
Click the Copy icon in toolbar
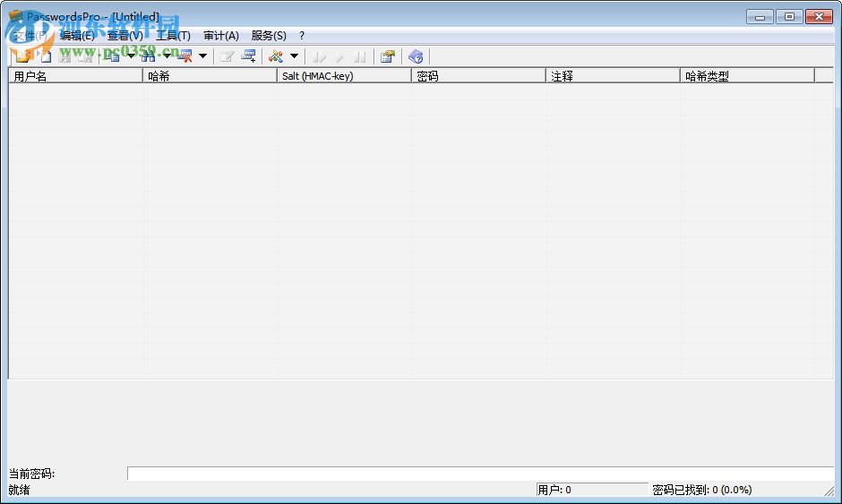point(112,56)
